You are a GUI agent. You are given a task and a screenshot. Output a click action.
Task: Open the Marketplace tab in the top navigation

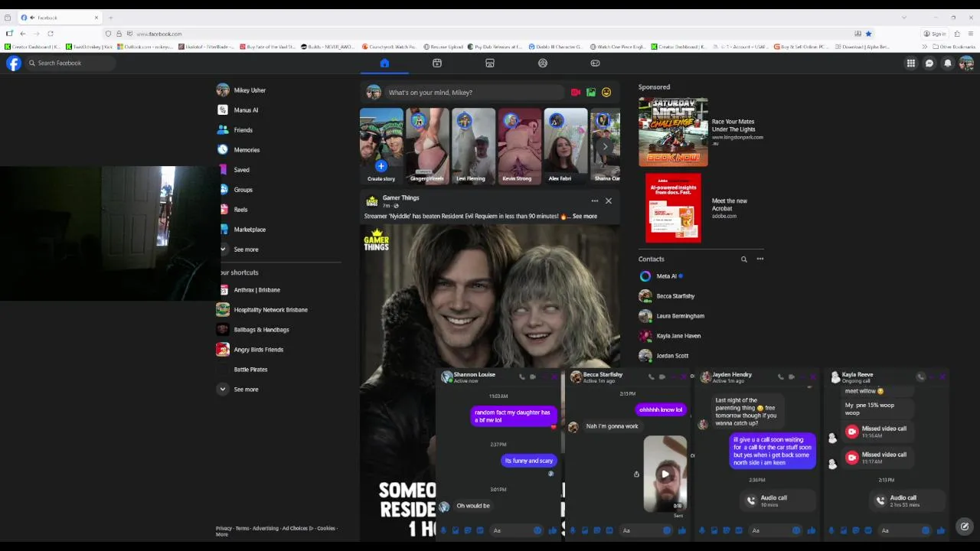point(490,63)
